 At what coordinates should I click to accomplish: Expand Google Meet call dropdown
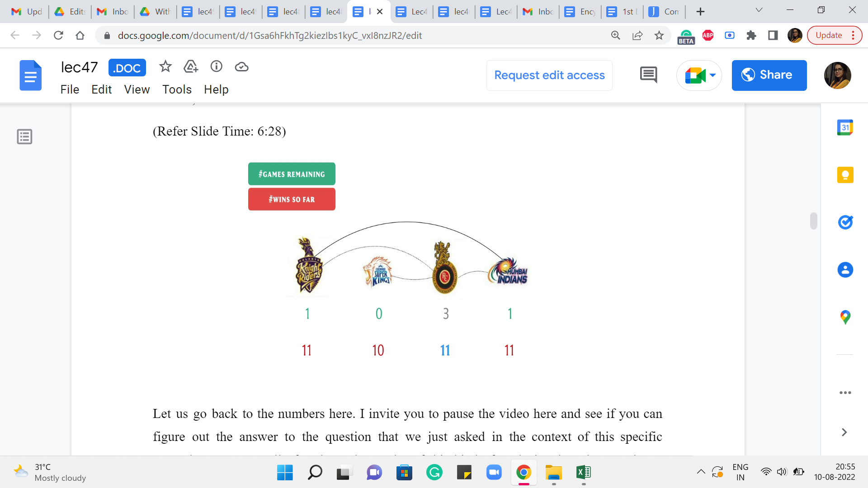point(713,75)
